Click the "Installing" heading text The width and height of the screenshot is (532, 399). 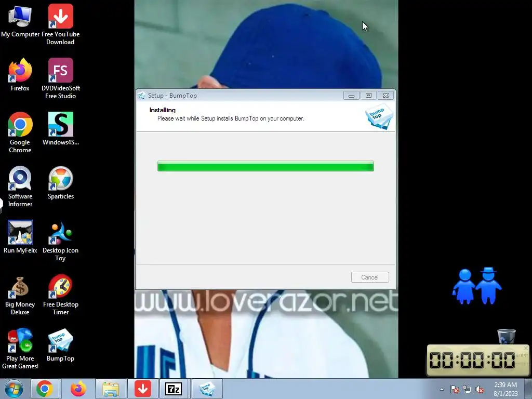[162, 110]
